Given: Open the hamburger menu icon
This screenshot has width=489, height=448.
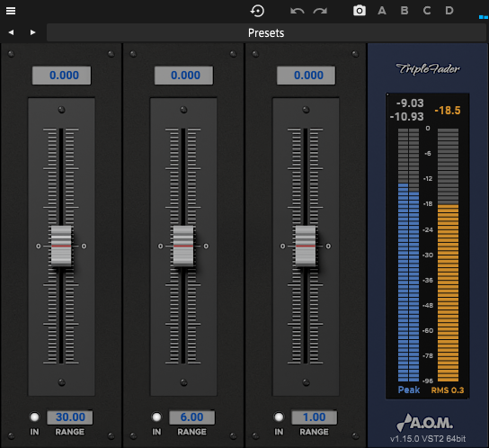Looking at the screenshot, I should [11, 11].
